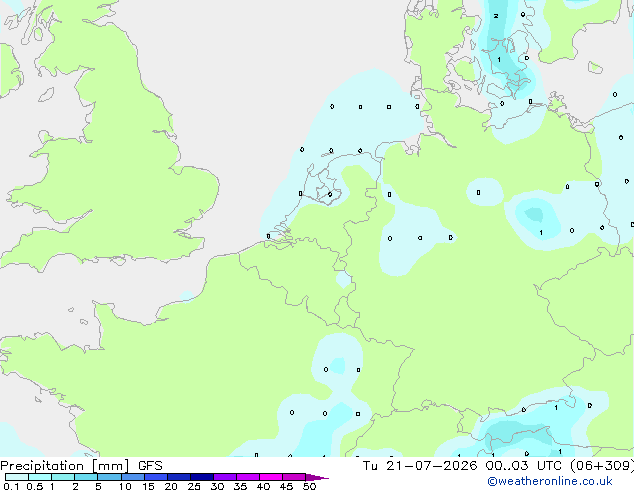This screenshot has height=490, width=634.
Task: Click the legend label '25'
Action: [194, 486]
